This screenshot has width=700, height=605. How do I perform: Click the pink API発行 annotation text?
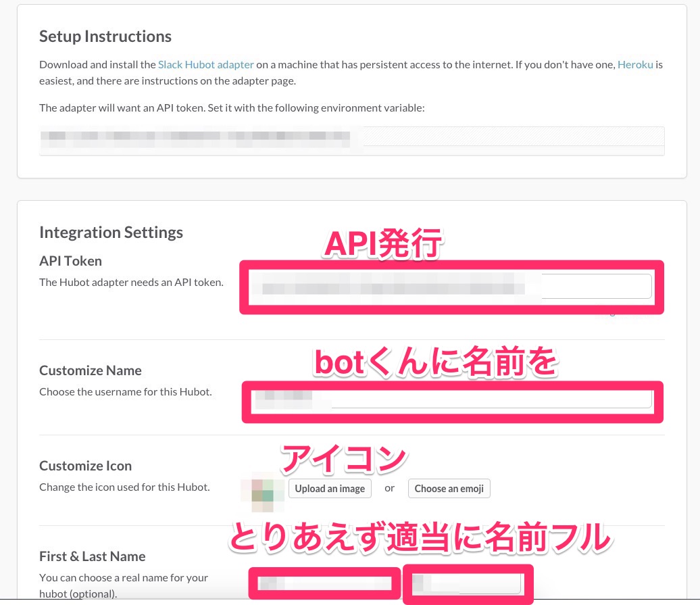[x=382, y=243]
